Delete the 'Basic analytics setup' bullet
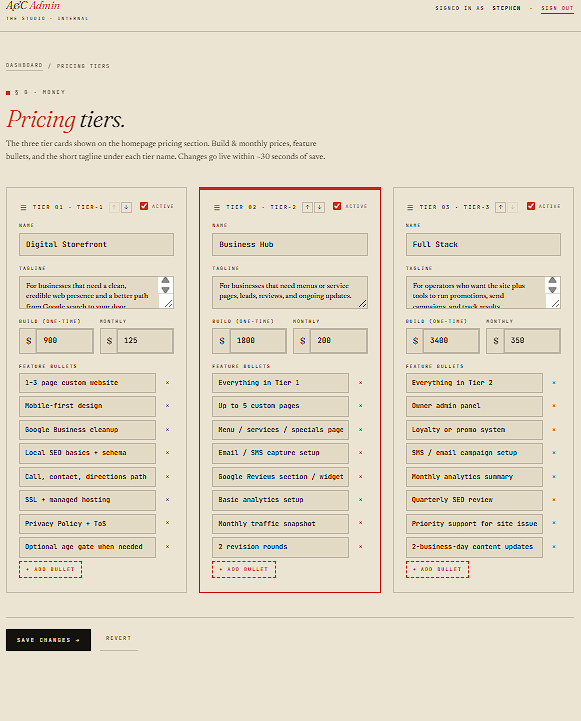 360,499
